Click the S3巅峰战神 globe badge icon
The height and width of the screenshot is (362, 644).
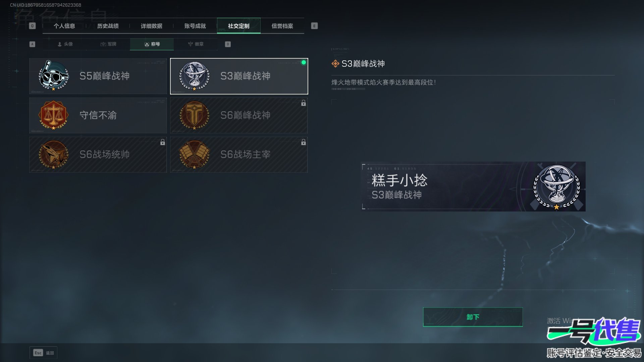[195, 76]
